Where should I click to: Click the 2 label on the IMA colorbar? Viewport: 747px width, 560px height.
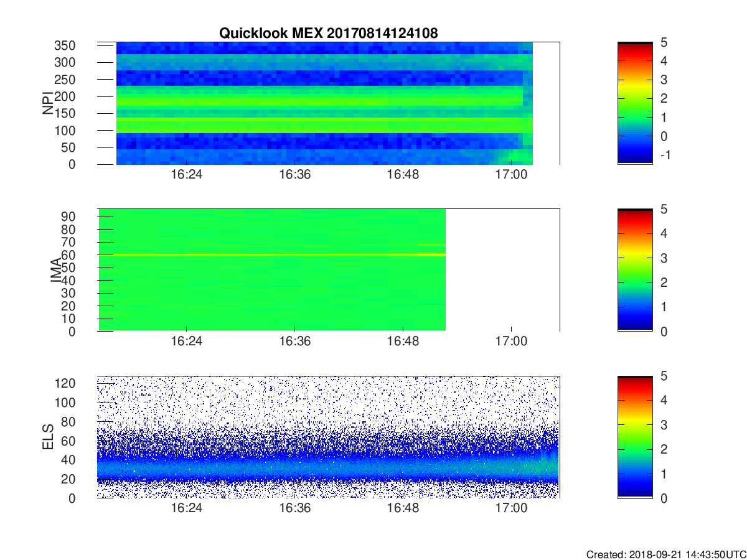[664, 282]
